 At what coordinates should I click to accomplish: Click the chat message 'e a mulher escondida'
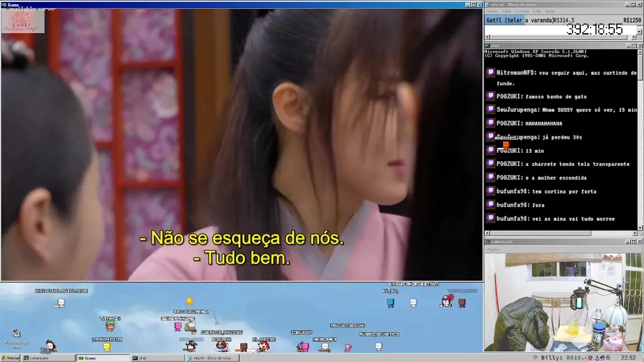(x=556, y=177)
